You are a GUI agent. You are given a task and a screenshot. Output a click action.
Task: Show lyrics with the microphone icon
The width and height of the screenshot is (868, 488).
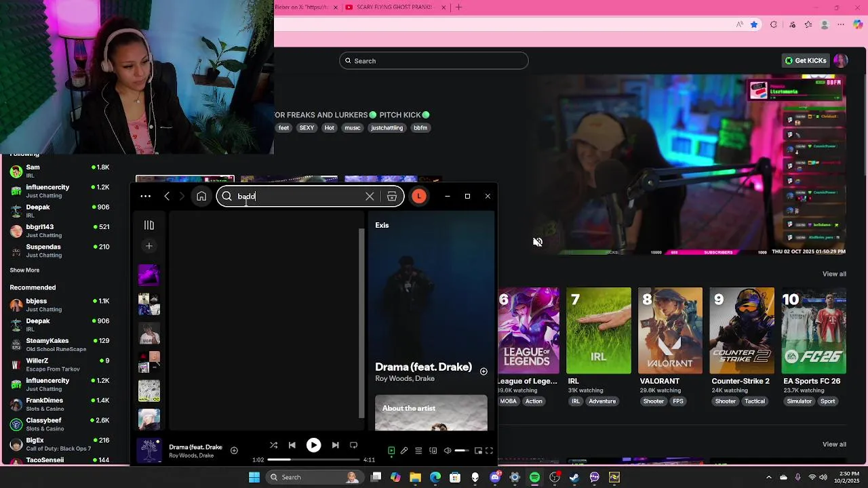(404, 451)
